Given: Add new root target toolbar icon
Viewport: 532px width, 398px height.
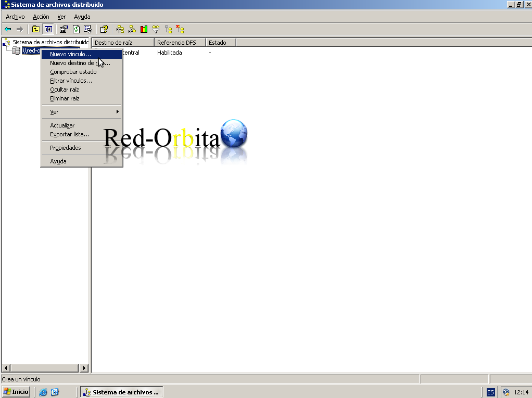Looking at the screenshot, I should pos(132,30).
